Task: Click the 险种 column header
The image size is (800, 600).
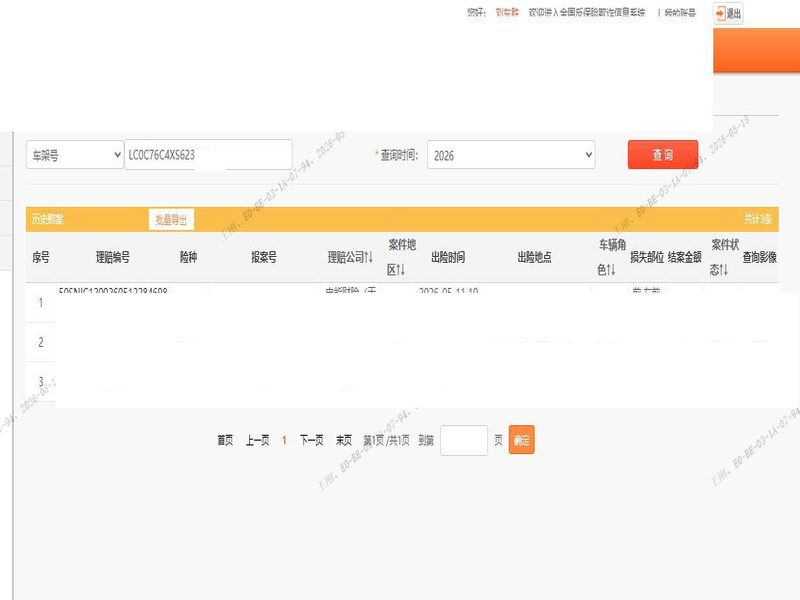Action: [x=188, y=257]
